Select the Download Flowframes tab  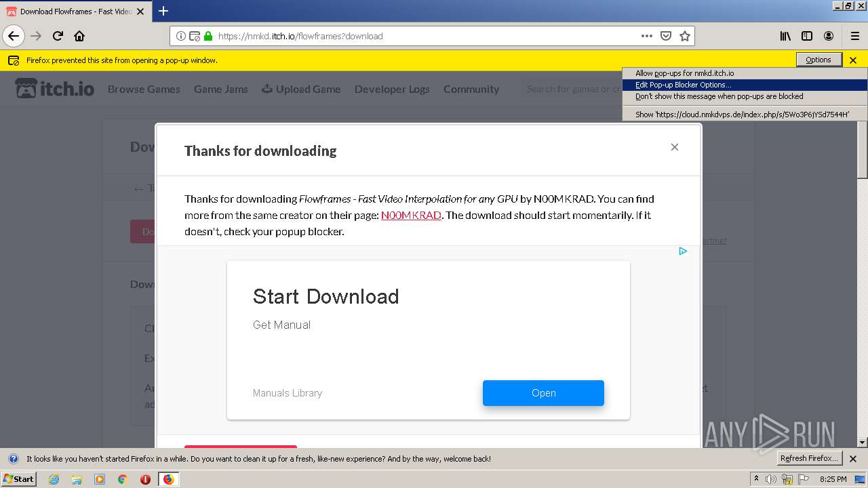(76, 12)
